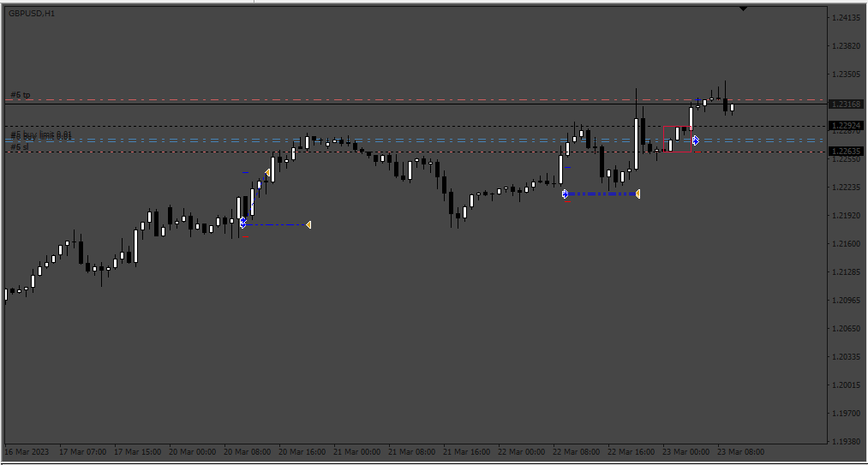
Task: Click the '21 Mar 00:00' time label
Action: click(356, 451)
